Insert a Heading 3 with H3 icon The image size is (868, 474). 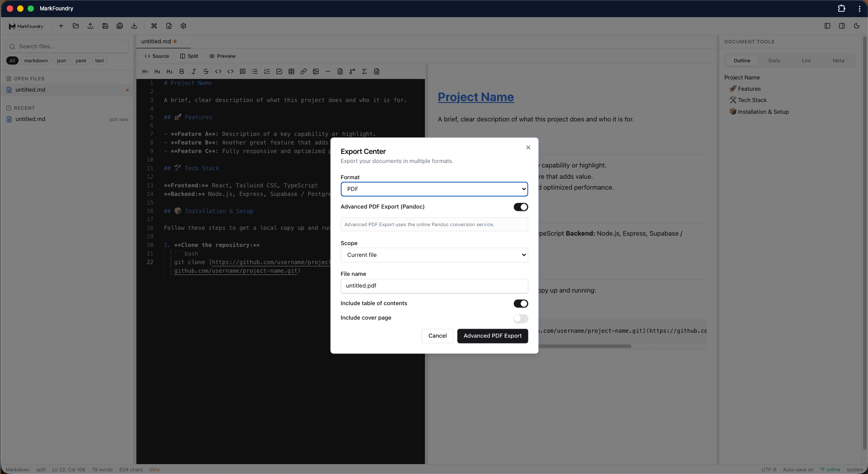pyautogui.click(x=169, y=71)
